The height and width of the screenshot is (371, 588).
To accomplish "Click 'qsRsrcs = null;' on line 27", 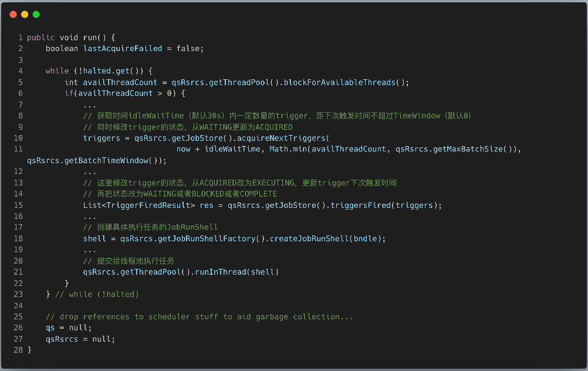I will click(80, 339).
